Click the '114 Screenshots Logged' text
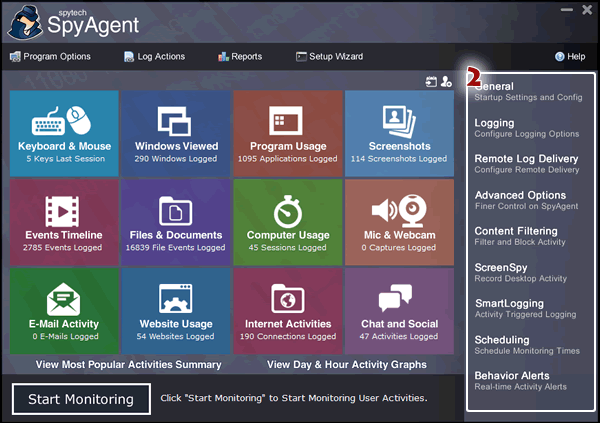Viewport: 600px width, 423px height. click(x=399, y=158)
